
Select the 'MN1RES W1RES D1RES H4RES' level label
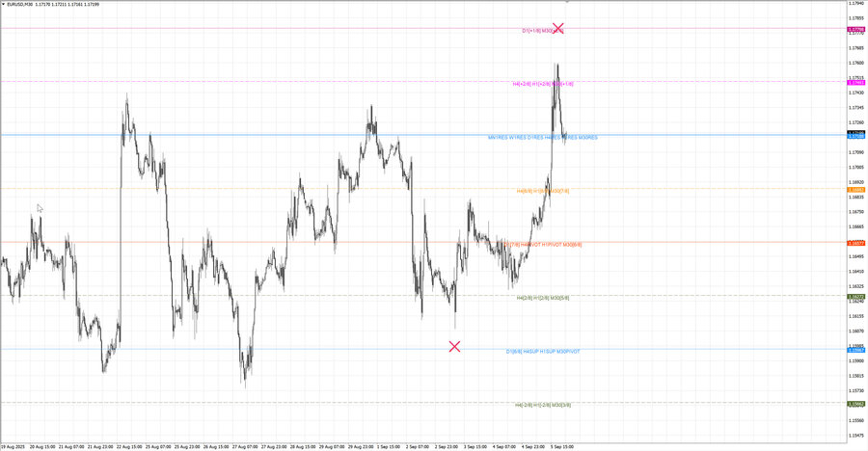click(x=542, y=137)
